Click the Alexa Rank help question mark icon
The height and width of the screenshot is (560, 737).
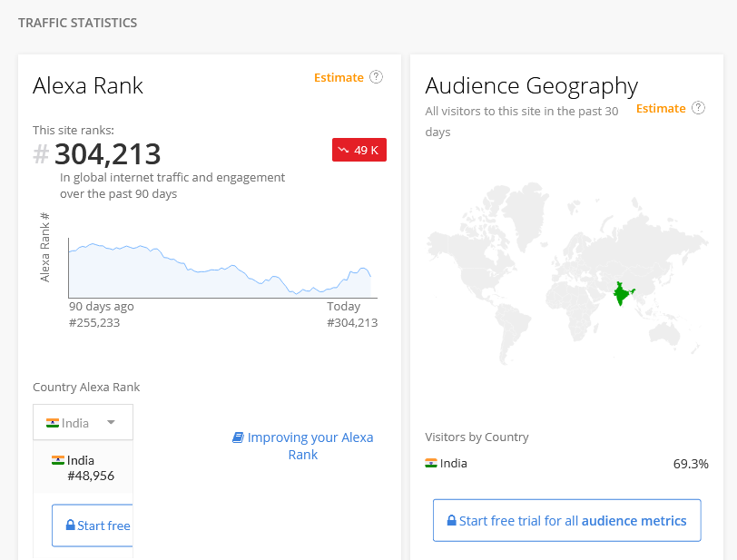(x=376, y=77)
